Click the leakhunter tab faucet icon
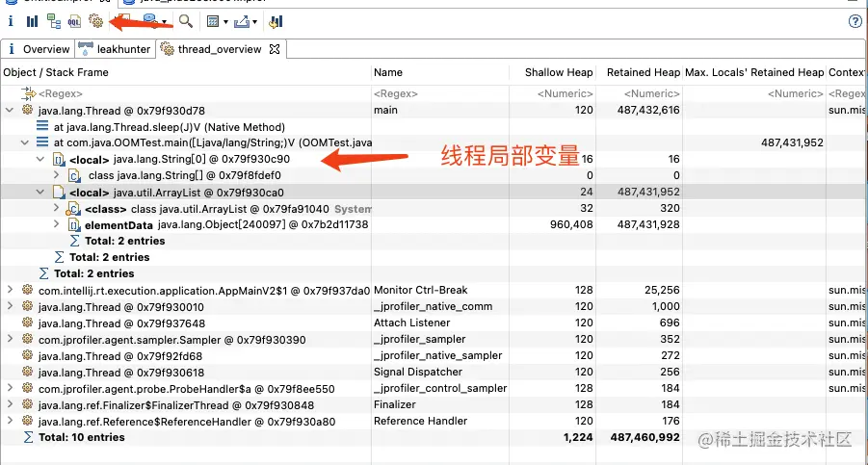Image resolution: width=868 pixels, height=465 pixels. 85,49
